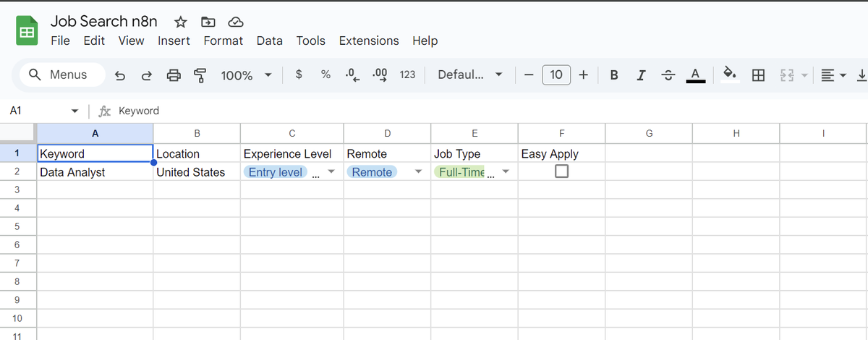This screenshot has width=868, height=340.
Task: Open Experience Level dropdown in row 2
Action: click(x=331, y=172)
